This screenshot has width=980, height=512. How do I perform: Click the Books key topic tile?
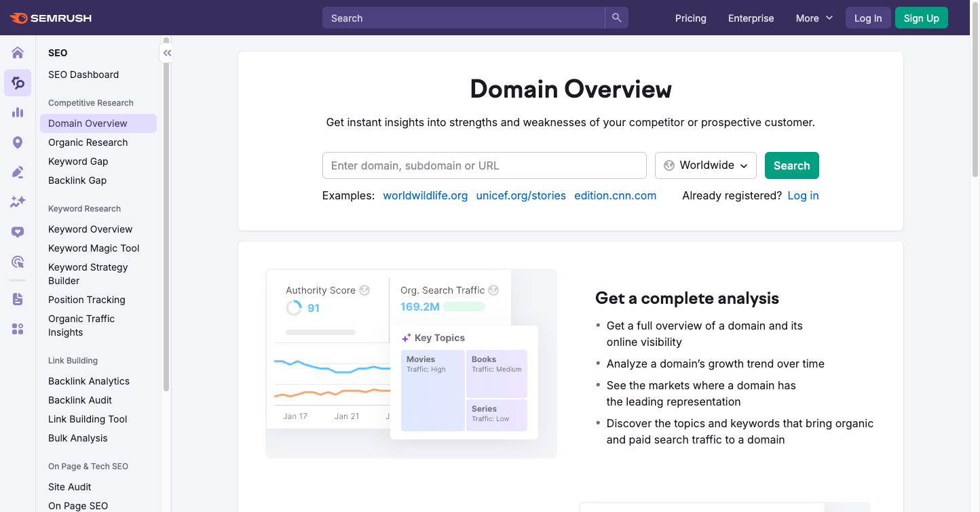pos(497,374)
